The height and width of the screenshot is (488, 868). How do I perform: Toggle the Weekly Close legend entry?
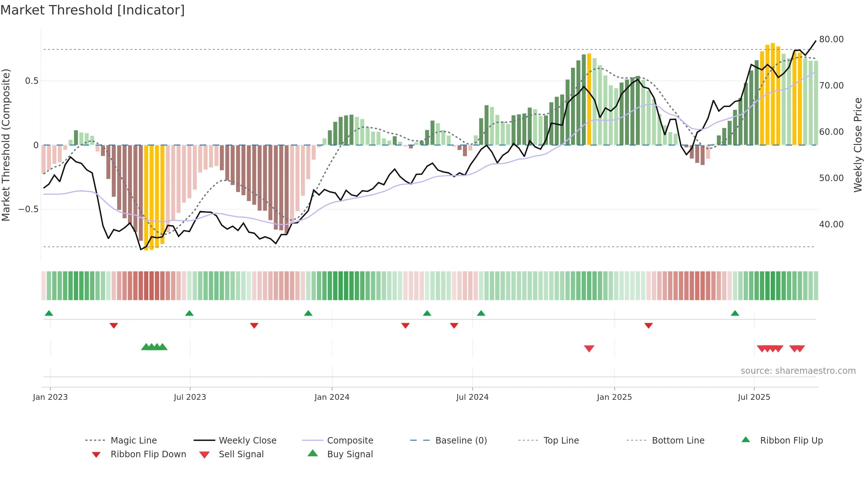(235, 440)
